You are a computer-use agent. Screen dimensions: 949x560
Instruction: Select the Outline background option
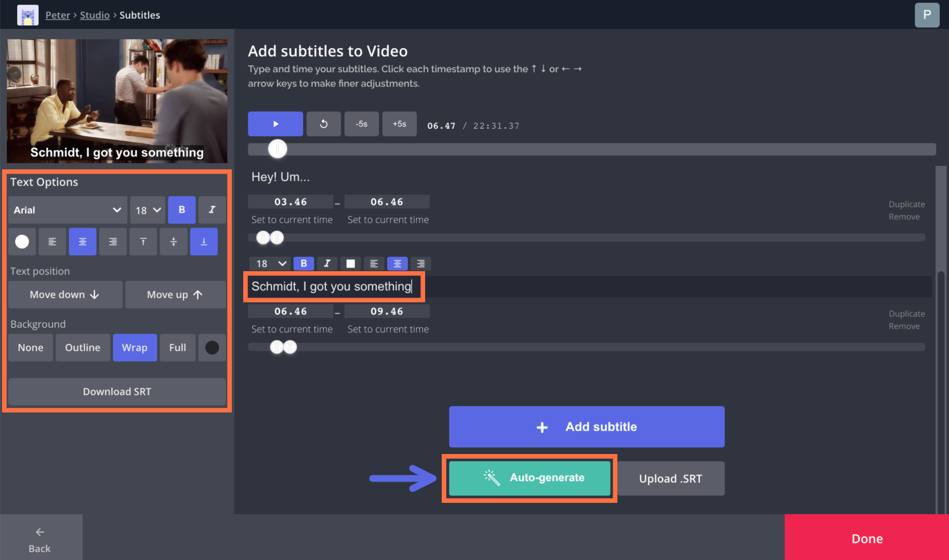83,348
